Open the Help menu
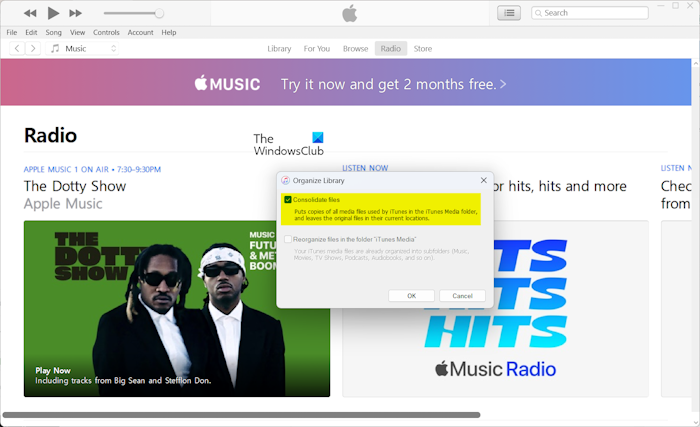This screenshot has width=700, height=427. 169,32
